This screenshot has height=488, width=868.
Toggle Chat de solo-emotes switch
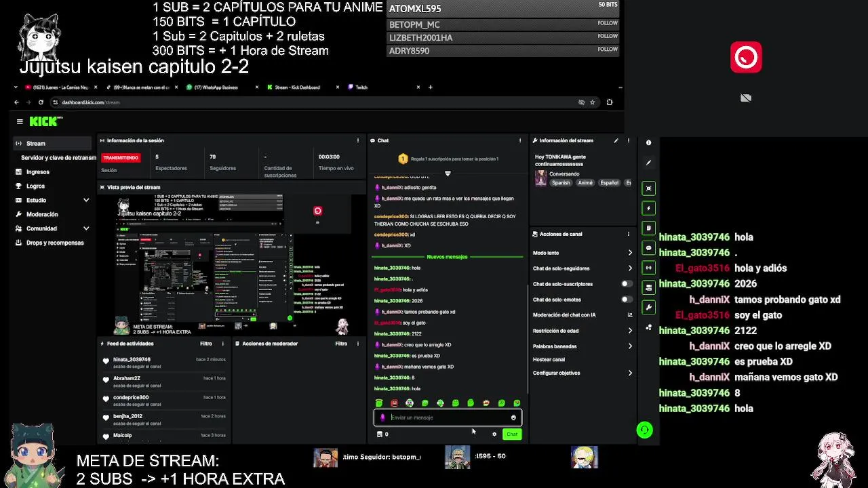(x=627, y=300)
